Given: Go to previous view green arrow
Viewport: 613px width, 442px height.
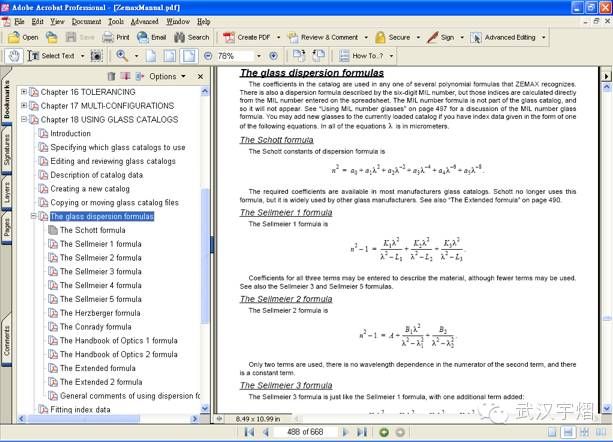Looking at the screenshot, I should pyautogui.click(x=384, y=432).
